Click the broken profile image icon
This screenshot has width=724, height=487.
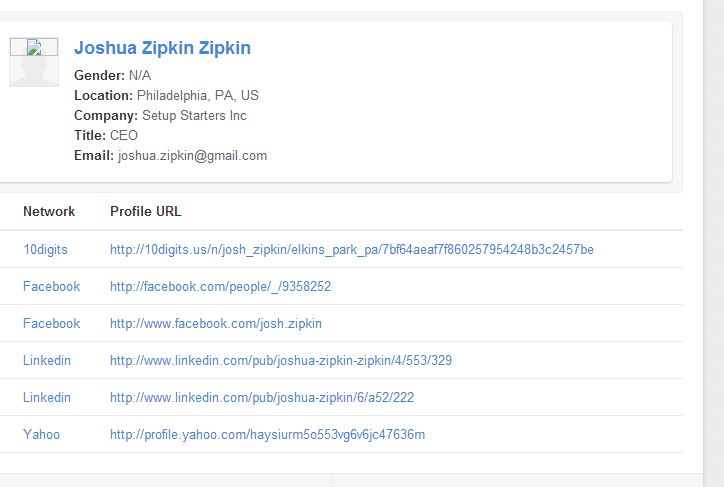pos(34,47)
